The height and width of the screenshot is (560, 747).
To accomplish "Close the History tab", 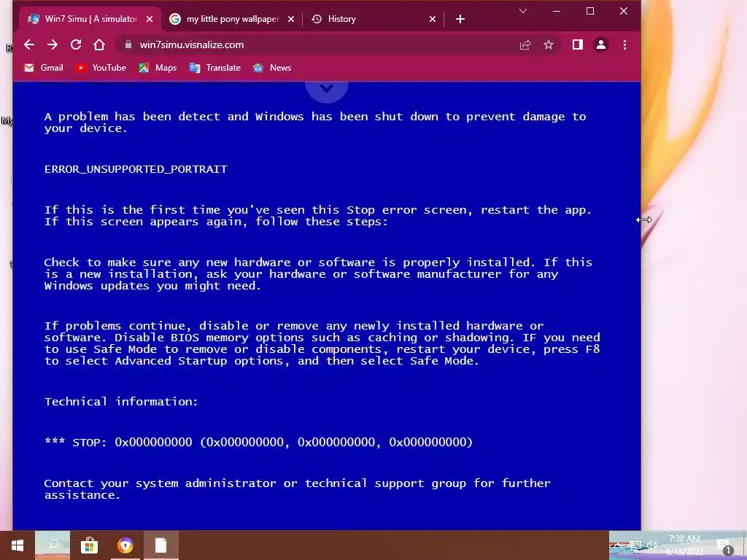I will click(432, 19).
